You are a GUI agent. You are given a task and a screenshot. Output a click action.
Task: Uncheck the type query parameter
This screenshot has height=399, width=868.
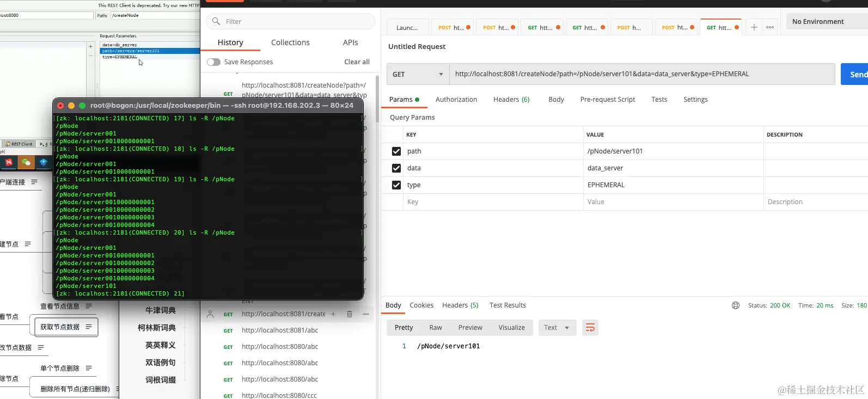(396, 185)
